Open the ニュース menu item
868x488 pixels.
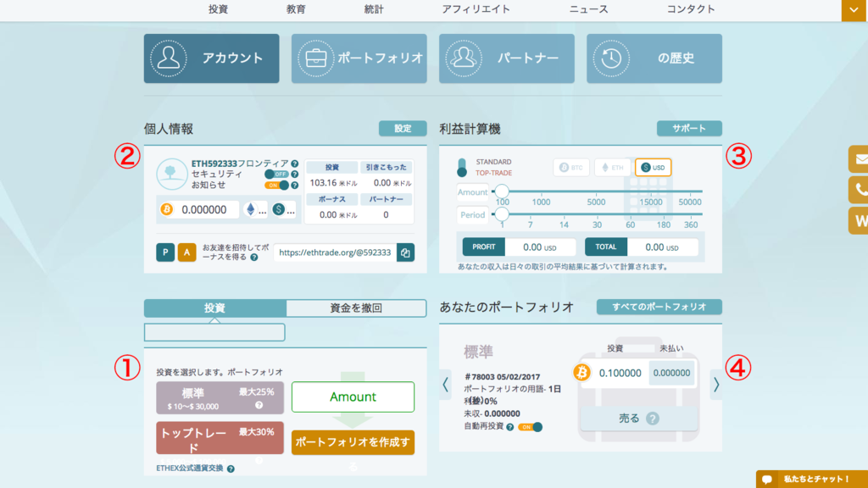tap(588, 9)
